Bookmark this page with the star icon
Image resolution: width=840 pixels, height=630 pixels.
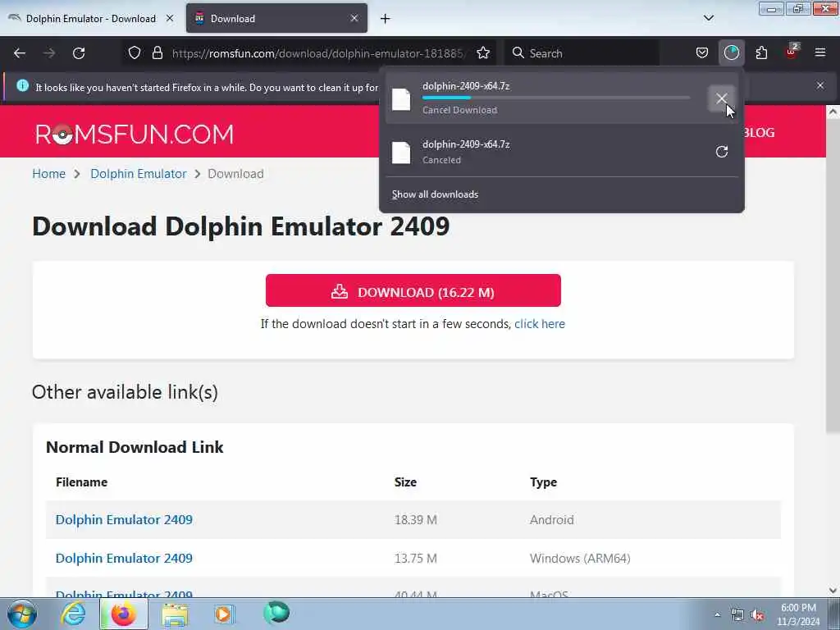[483, 52]
